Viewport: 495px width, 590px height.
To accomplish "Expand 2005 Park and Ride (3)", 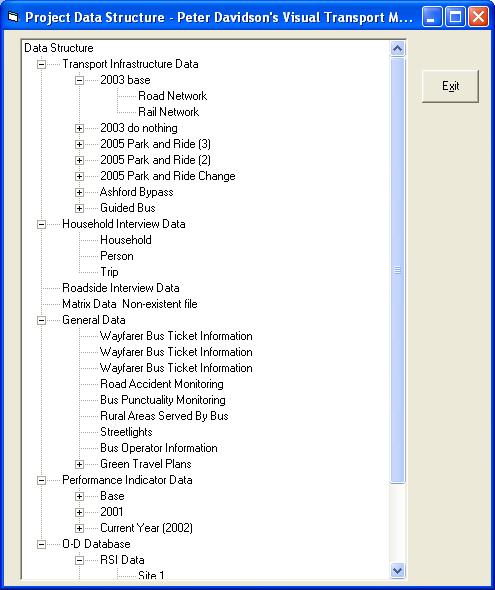I will 79,144.
